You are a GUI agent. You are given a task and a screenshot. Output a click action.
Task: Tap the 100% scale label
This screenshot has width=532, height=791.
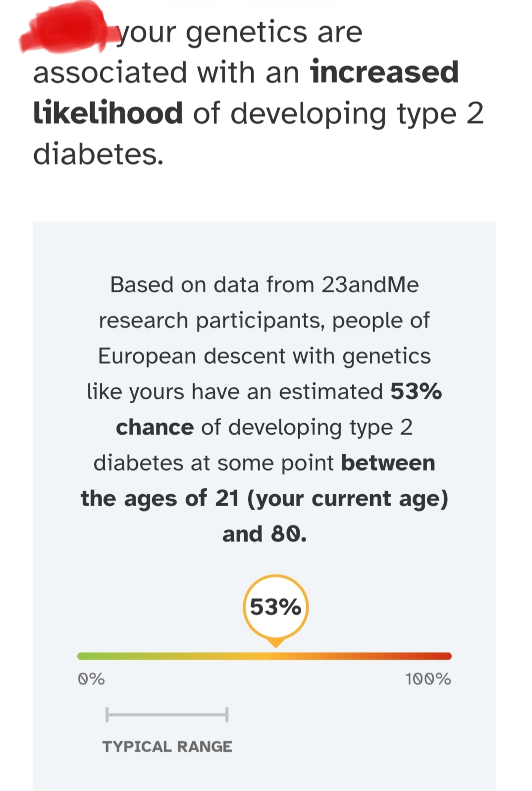428,679
